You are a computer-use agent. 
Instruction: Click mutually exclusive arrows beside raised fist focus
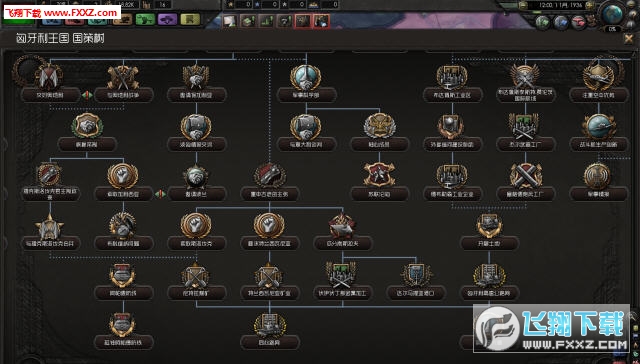tap(160, 194)
